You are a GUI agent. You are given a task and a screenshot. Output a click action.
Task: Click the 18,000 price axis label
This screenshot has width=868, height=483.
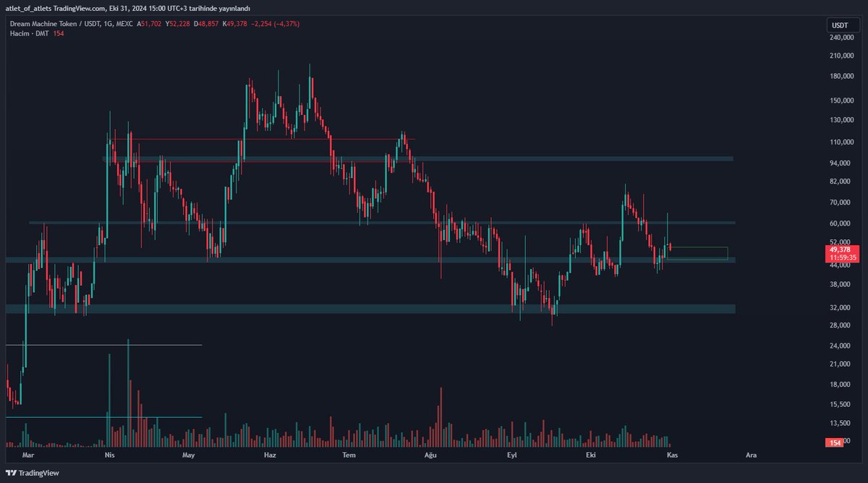(841, 385)
